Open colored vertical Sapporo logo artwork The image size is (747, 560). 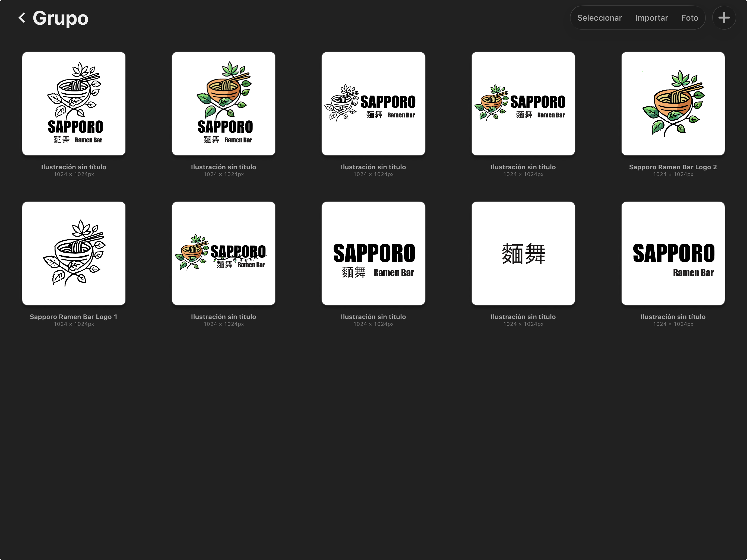tap(224, 104)
